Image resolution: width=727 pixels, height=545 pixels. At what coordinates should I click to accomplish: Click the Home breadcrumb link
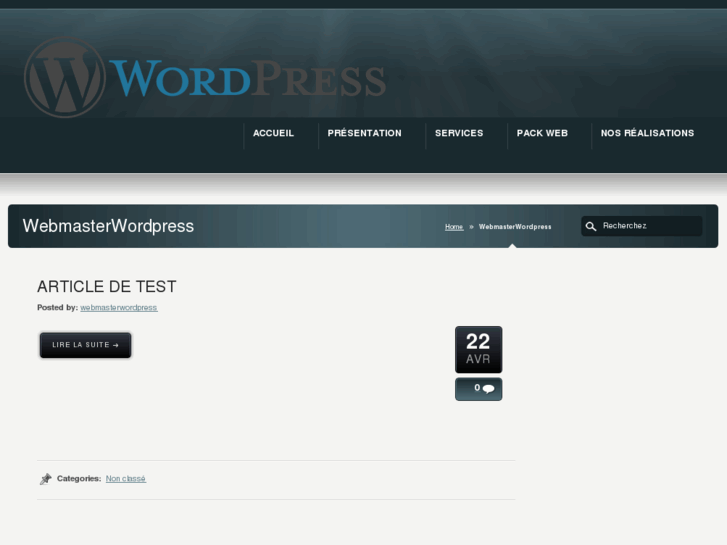click(454, 227)
